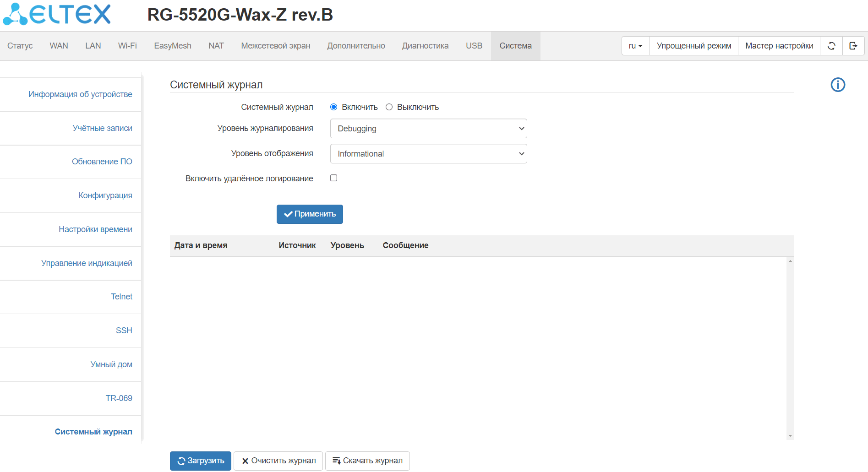The width and height of the screenshot is (868, 472).
Task: Open the TR-069 sidebar link
Action: coord(119,398)
